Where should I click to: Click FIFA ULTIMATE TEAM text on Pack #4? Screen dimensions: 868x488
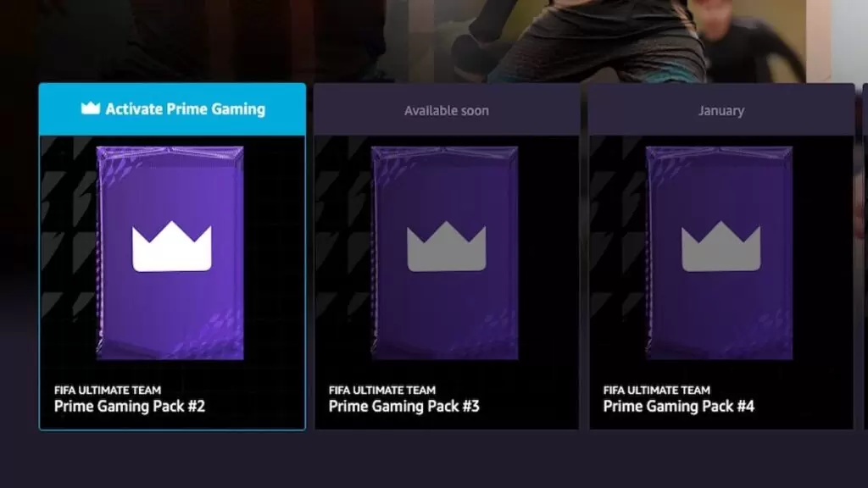(657, 390)
